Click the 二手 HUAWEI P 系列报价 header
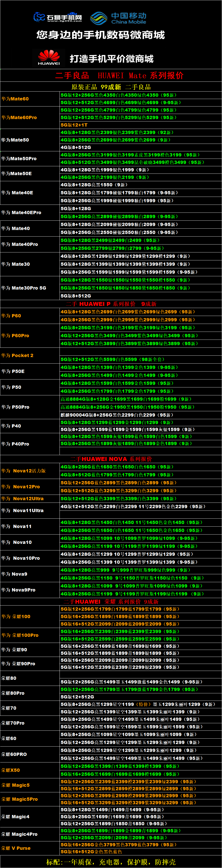Viewport: 222px width, 868px height. point(111,304)
